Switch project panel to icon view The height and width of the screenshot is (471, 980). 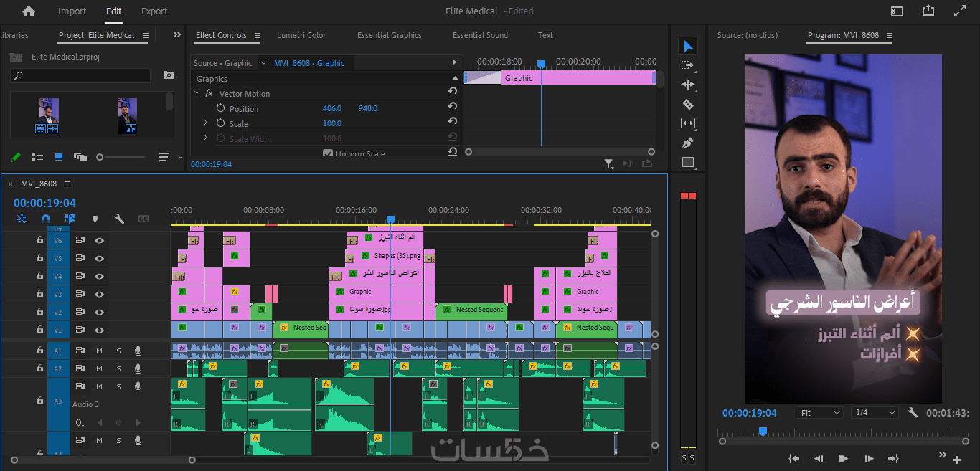click(x=59, y=156)
